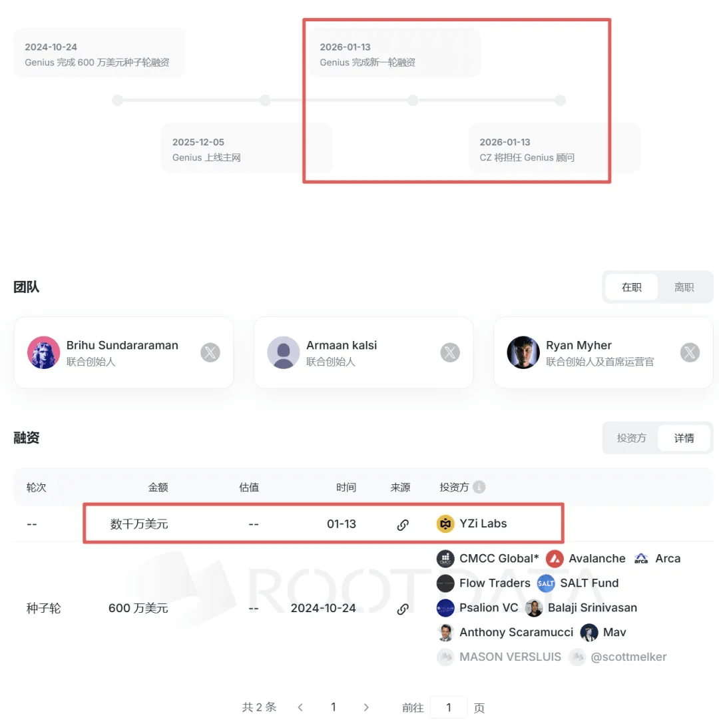The width and height of the screenshot is (719, 728).
Task: Switch team view to 在职
Action: coord(631,287)
